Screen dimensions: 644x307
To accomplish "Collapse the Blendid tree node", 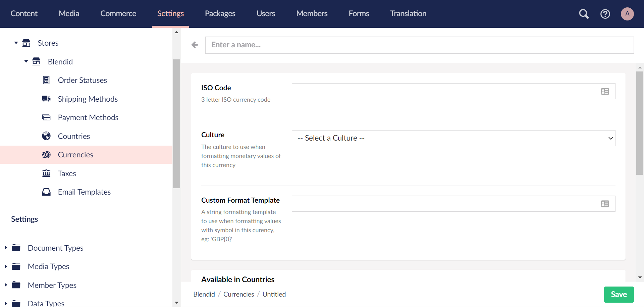I will coord(26,61).
